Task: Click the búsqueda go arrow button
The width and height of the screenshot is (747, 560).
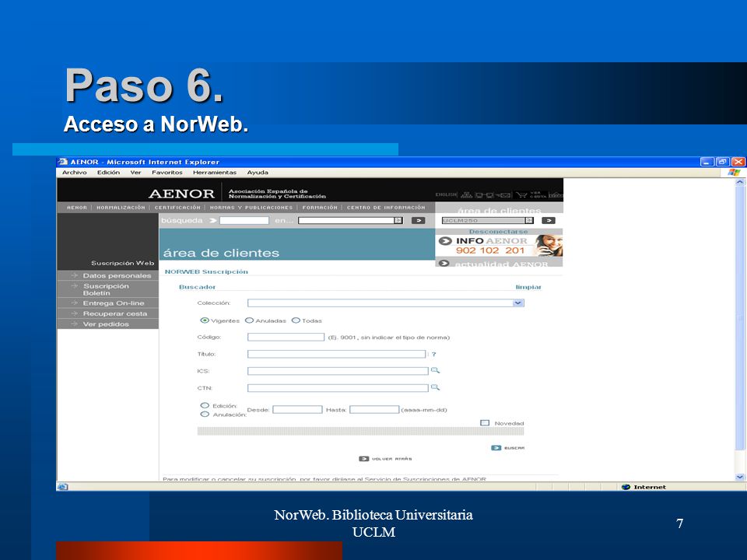Action: click(x=418, y=220)
